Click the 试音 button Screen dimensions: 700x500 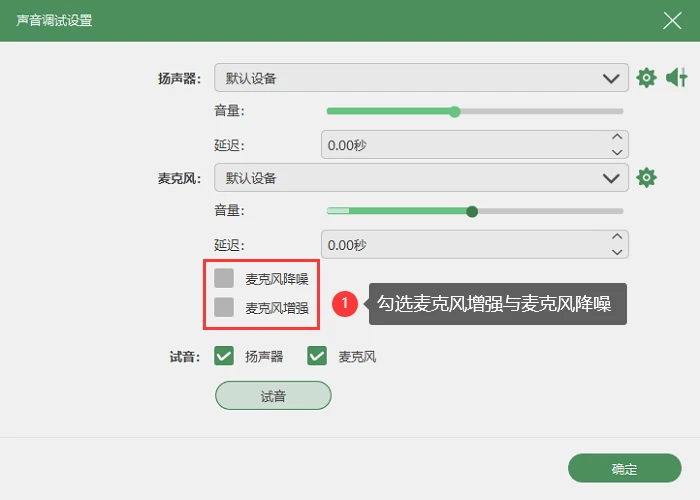tap(273, 396)
